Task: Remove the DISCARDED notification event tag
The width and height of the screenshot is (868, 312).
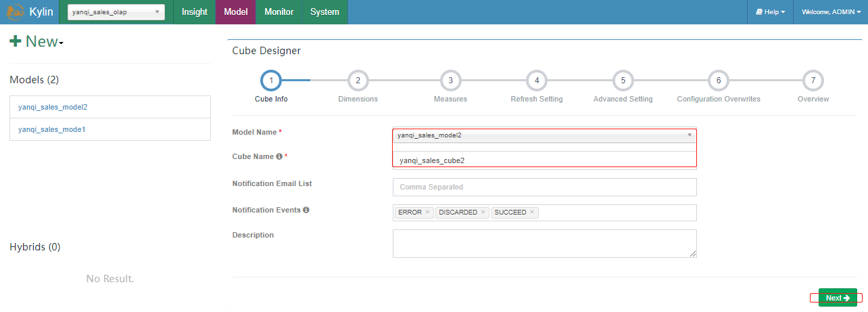Action: point(483,213)
